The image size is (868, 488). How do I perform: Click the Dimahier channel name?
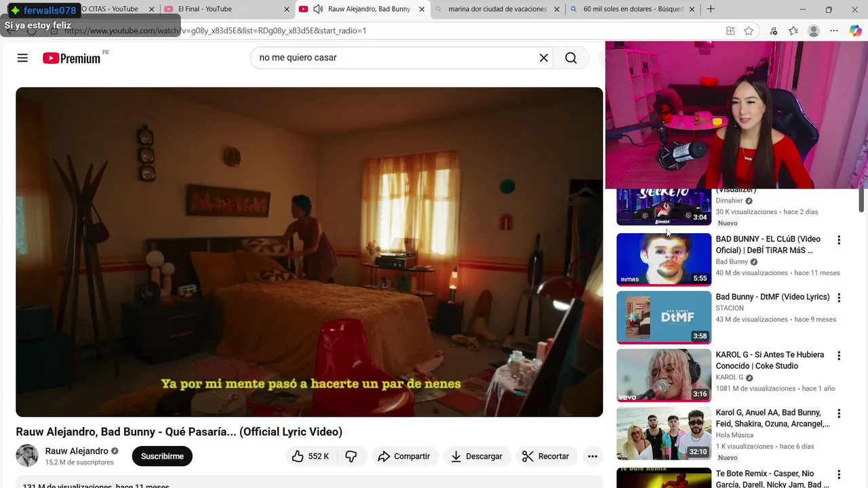(x=729, y=201)
